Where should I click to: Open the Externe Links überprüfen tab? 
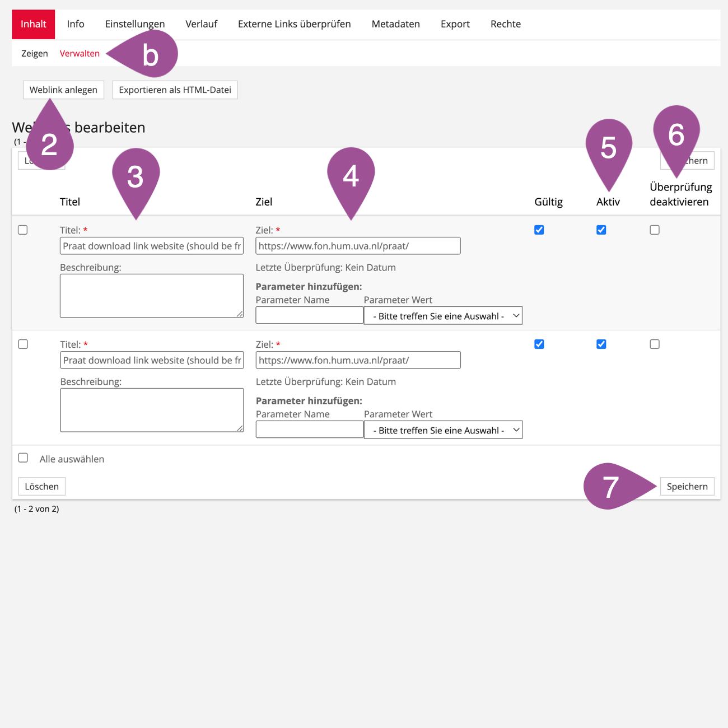click(x=294, y=24)
